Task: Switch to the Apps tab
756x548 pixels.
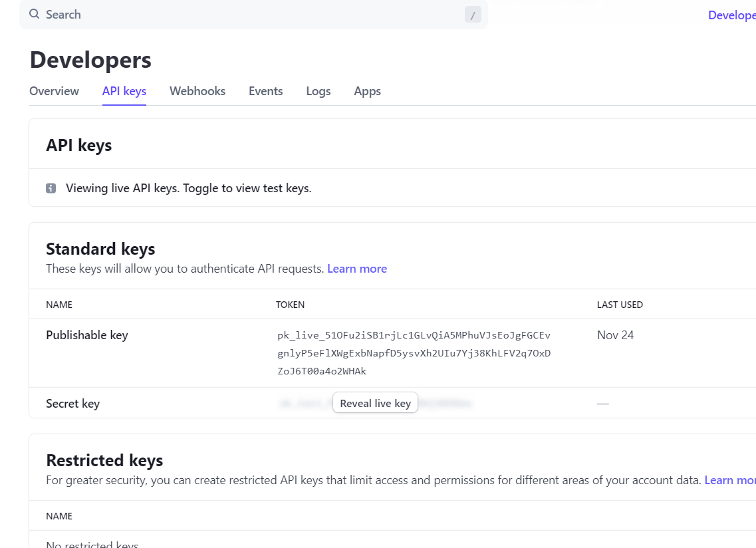Action: pyautogui.click(x=367, y=91)
